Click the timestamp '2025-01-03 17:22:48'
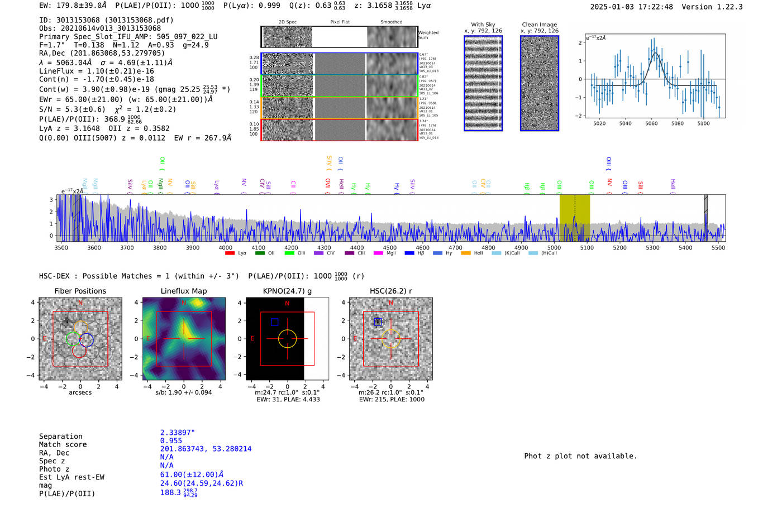The image size is (782, 532). pos(632,7)
